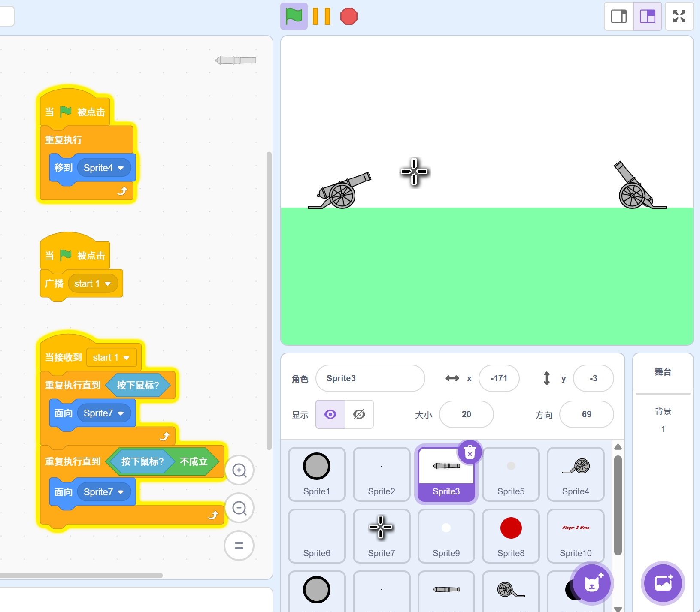Image resolution: width=700 pixels, height=612 pixels.
Task: Open the choose a backdrop button
Action: [663, 583]
